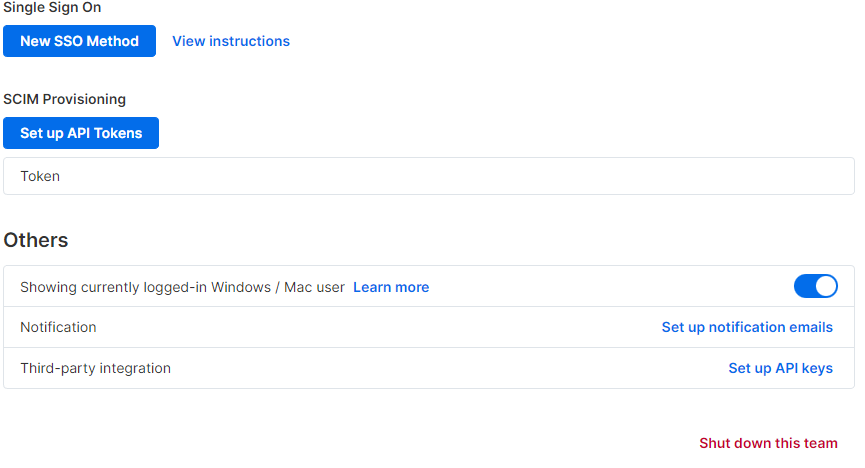The height and width of the screenshot is (468, 865).
Task: Click the 'Showing currently logged-in' setting text
Action: [182, 287]
